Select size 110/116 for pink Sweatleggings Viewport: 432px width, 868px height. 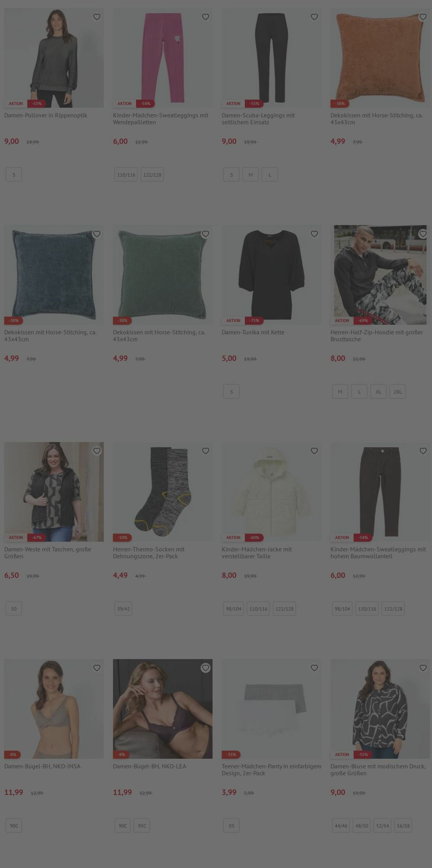pyautogui.click(x=126, y=175)
